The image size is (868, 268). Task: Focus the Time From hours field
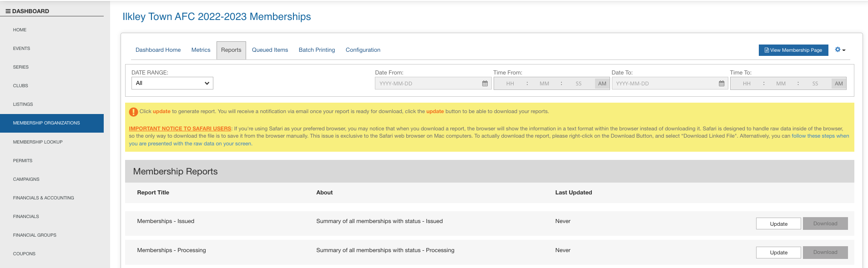coord(510,84)
